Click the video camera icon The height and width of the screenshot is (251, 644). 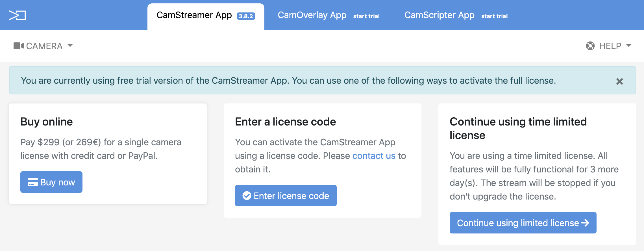point(18,46)
